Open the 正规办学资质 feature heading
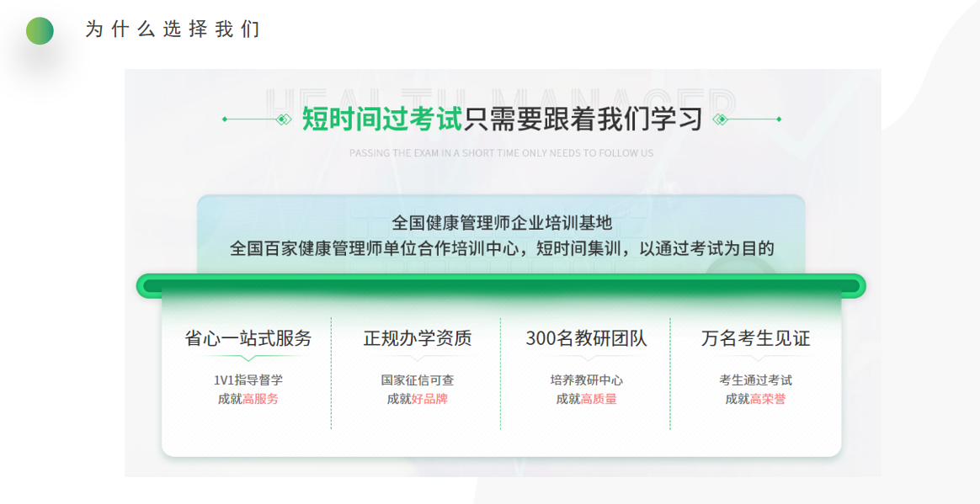This screenshot has height=504, width=980. [x=417, y=338]
